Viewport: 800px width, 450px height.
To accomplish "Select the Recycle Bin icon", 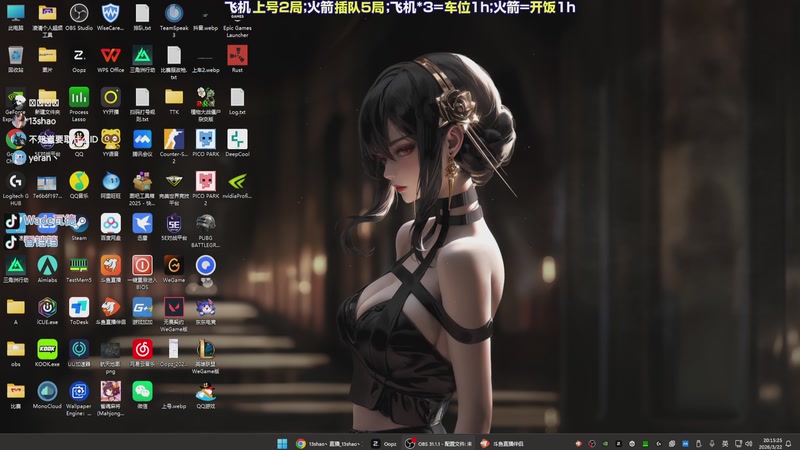I will (x=15, y=56).
